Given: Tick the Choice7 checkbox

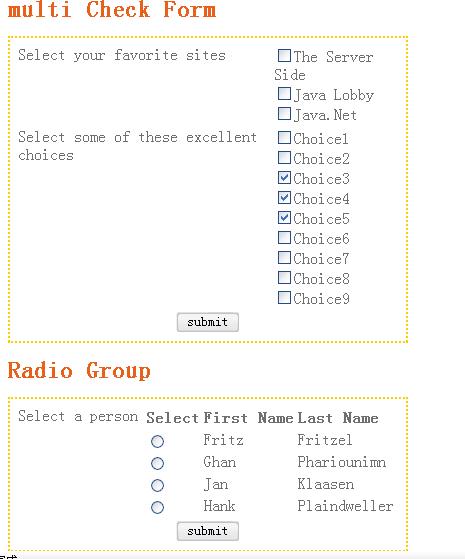Looking at the screenshot, I should [284, 257].
